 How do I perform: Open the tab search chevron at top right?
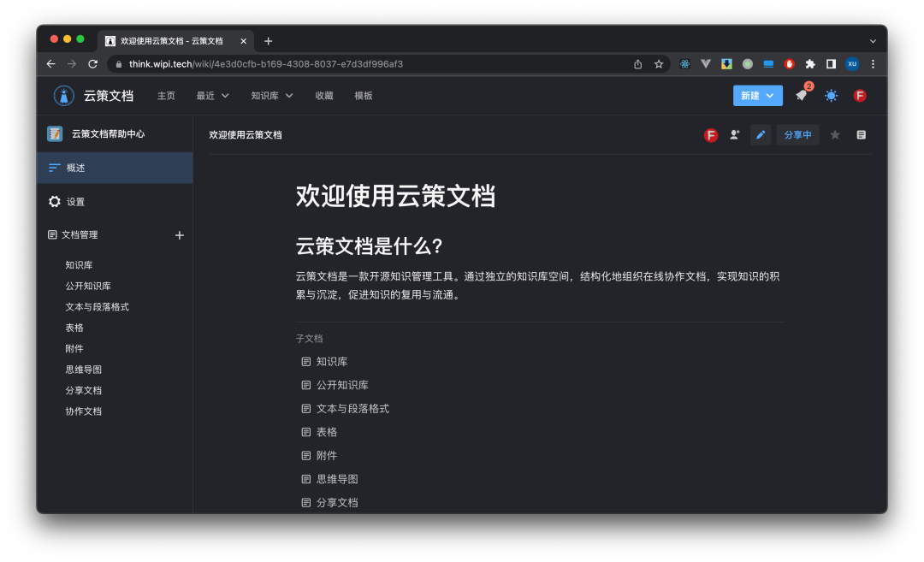click(x=873, y=41)
